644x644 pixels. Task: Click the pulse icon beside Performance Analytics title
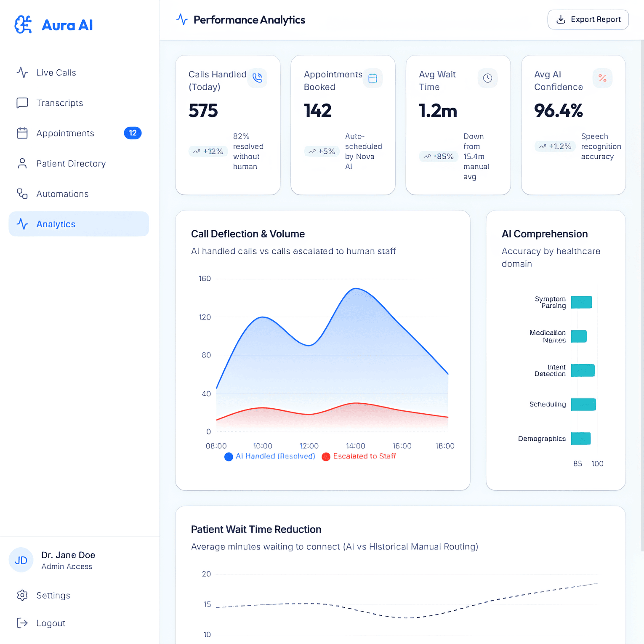(x=182, y=19)
